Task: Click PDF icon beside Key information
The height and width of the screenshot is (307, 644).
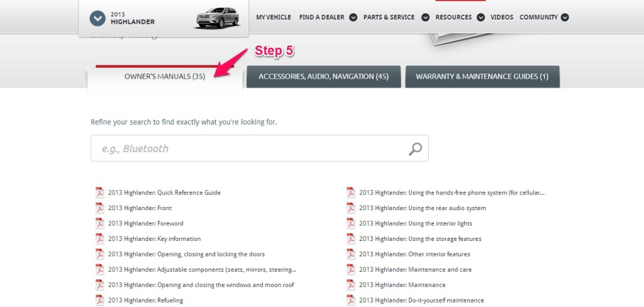Action: pos(100,239)
